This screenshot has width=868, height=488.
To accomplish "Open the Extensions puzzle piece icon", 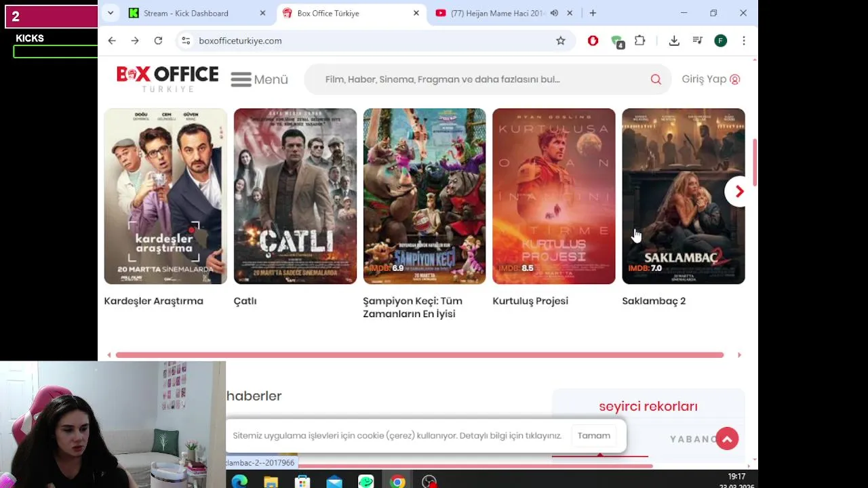I will (640, 41).
